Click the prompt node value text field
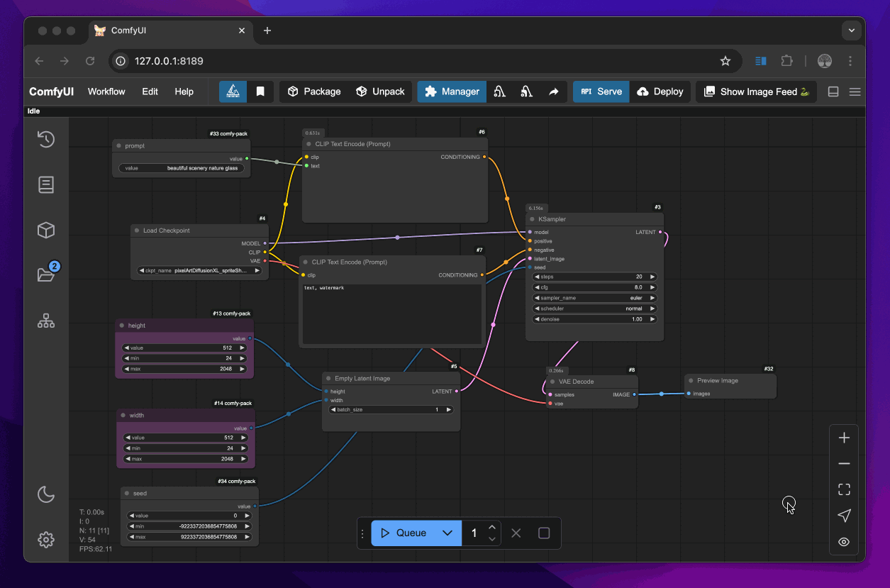 point(182,168)
